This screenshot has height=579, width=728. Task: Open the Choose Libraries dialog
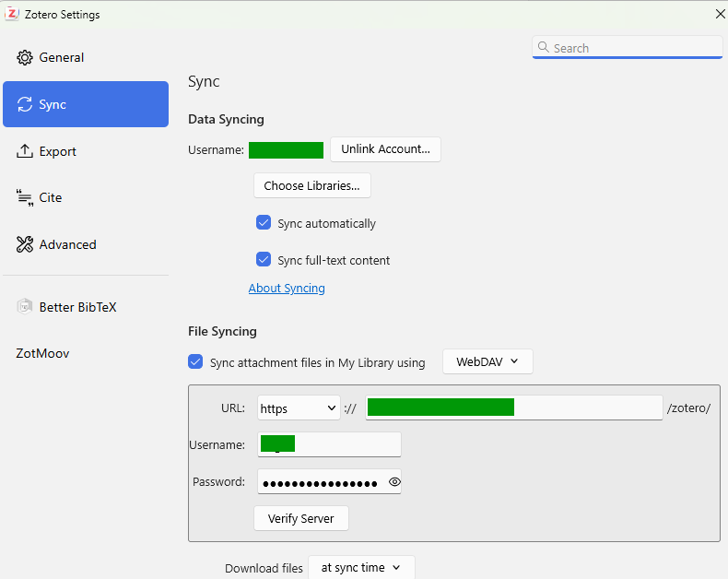click(x=312, y=186)
